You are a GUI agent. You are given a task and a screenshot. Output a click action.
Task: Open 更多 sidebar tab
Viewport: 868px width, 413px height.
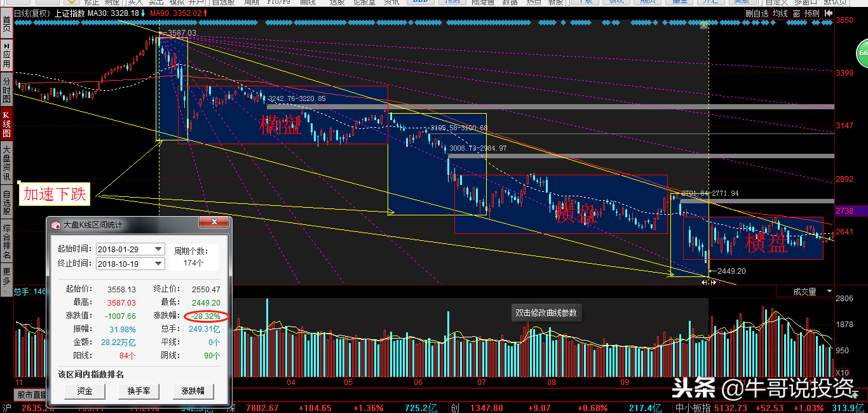(6, 280)
